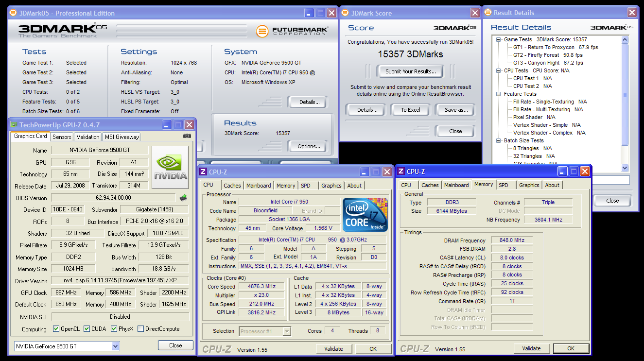The height and width of the screenshot is (361, 644).
Task: Open Details... under System in 3DMark05
Action: tap(310, 102)
